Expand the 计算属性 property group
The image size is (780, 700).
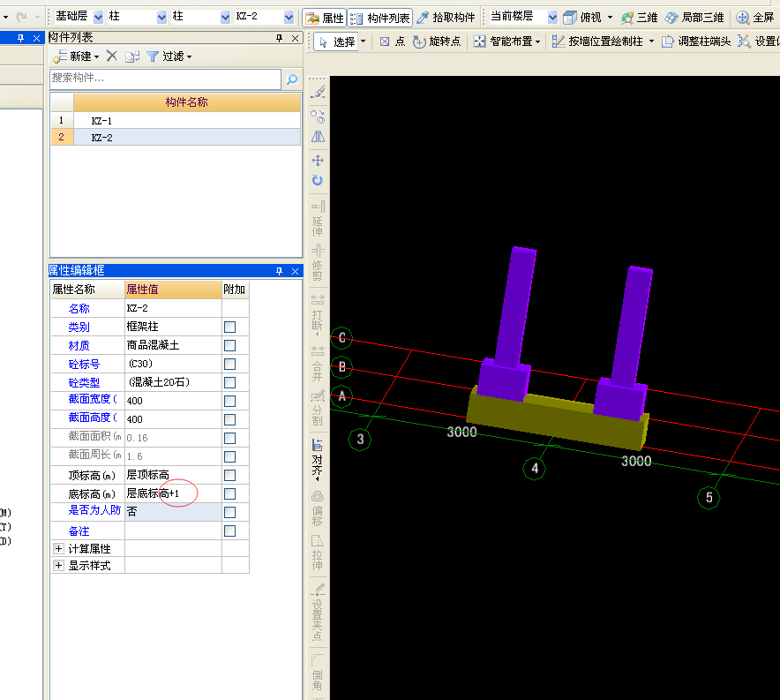[59, 549]
